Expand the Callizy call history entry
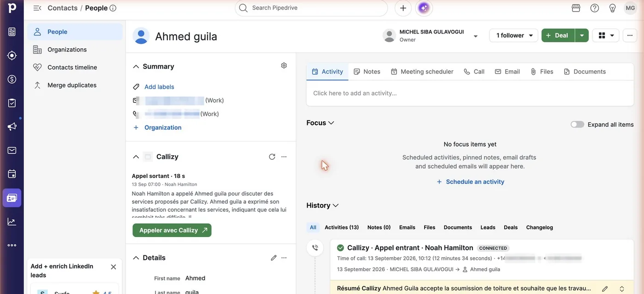 coord(622,289)
